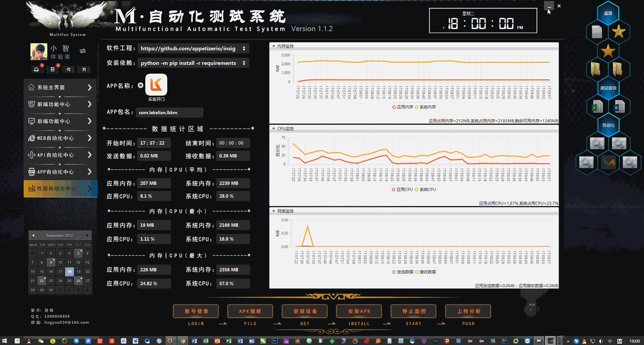Toggle the 应用CPU legend in CPU监控

click(x=403, y=189)
